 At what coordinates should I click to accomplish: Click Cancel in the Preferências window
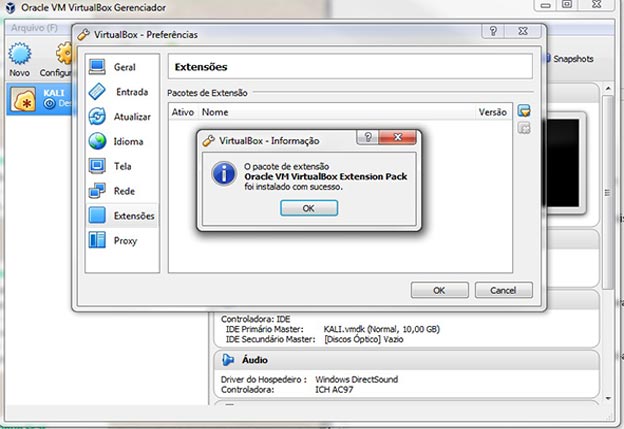(x=503, y=291)
